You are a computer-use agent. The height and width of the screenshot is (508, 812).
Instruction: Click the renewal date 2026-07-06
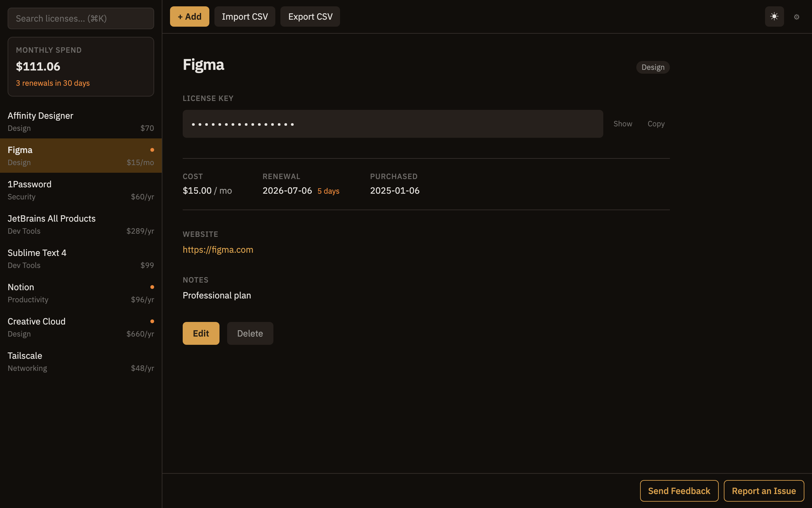287,190
